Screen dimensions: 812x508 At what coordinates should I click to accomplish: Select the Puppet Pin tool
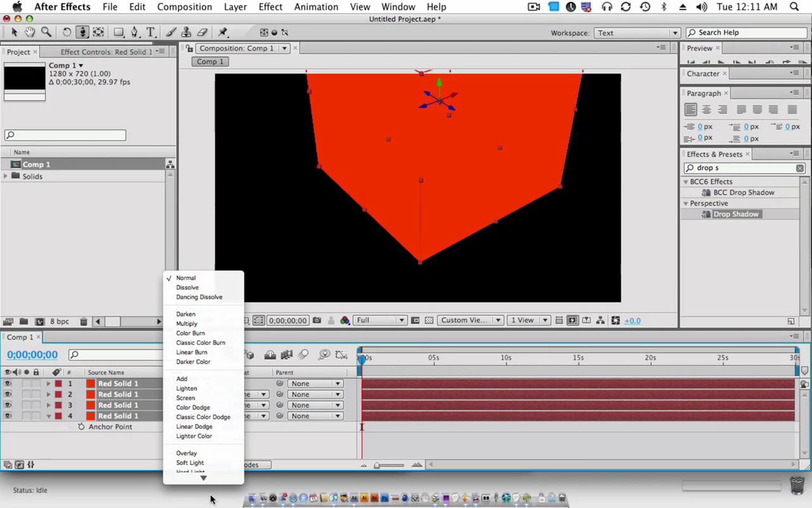pyautogui.click(x=223, y=33)
